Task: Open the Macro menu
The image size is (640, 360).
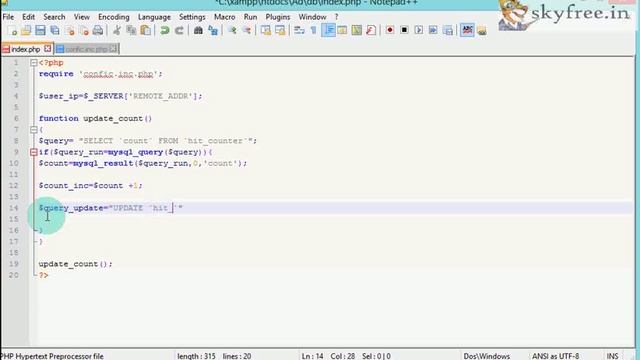Action: (x=224, y=17)
